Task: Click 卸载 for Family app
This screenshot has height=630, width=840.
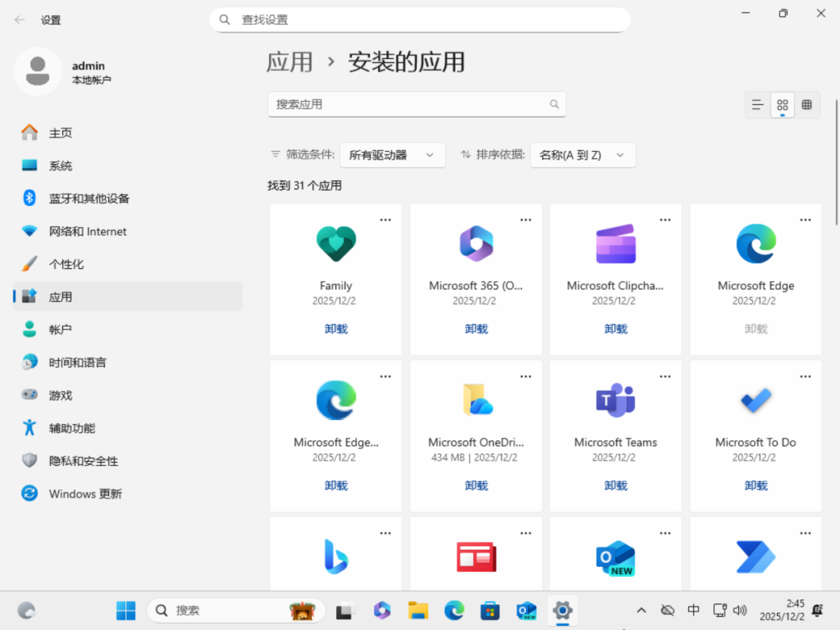Action: point(336,329)
